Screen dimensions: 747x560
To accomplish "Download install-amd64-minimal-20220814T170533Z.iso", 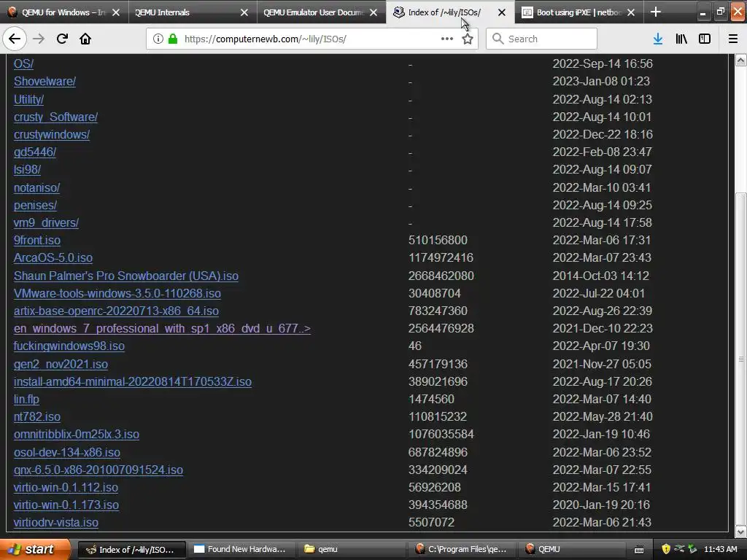I will tap(133, 382).
